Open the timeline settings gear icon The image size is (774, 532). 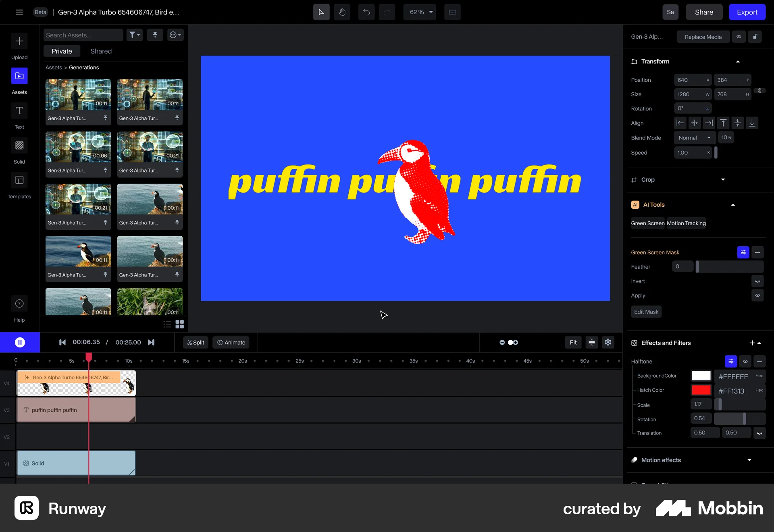(608, 342)
